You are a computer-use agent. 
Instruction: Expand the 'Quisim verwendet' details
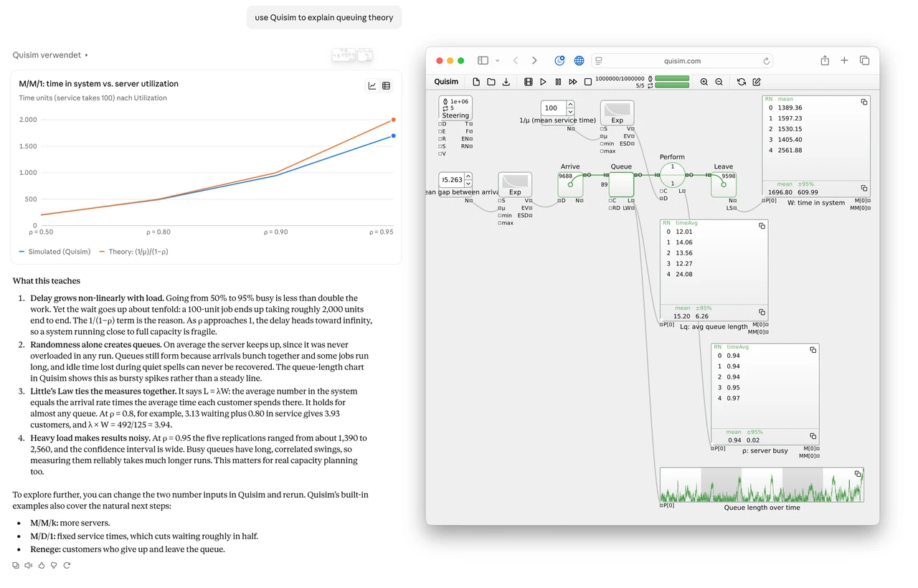click(50, 55)
